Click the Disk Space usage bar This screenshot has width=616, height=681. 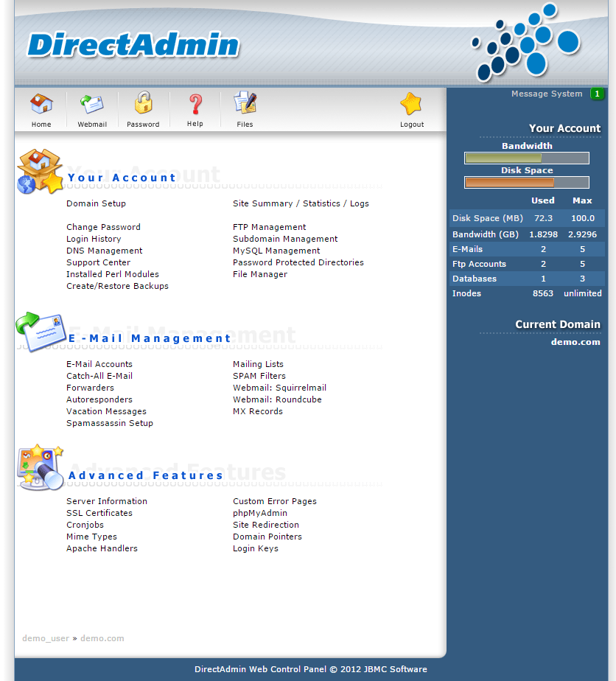pyautogui.click(x=527, y=183)
